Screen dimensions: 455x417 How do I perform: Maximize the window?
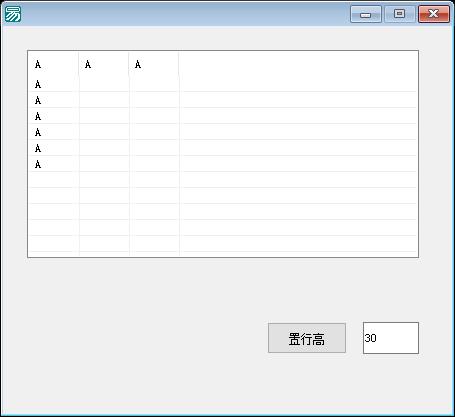(399, 14)
